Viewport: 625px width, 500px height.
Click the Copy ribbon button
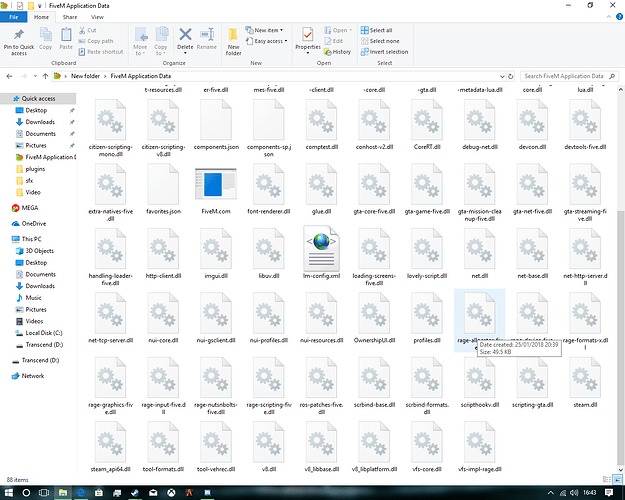click(45, 39)
